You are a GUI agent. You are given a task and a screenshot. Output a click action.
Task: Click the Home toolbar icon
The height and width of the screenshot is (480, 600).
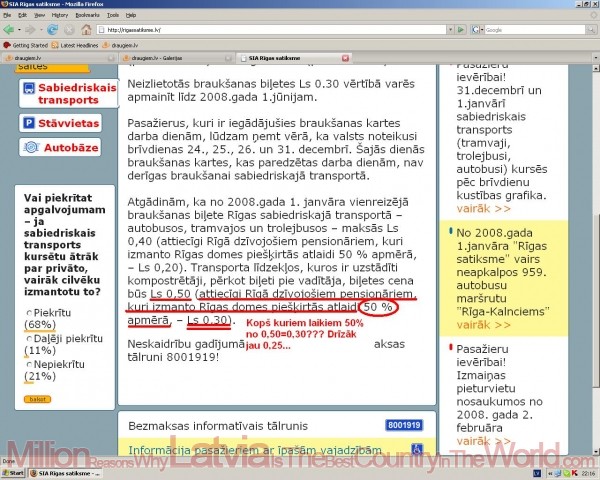coord(84,29)
